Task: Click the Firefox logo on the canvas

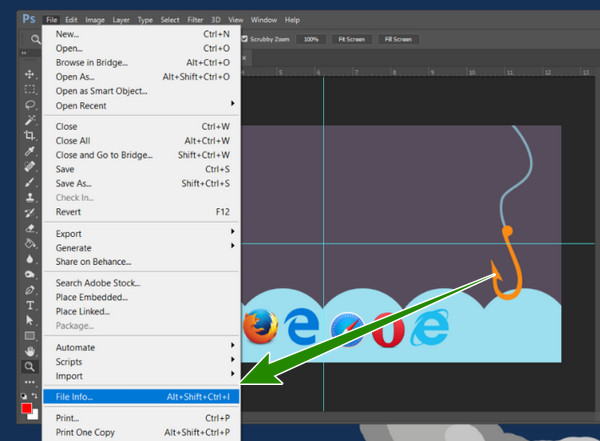Action: 260,326
